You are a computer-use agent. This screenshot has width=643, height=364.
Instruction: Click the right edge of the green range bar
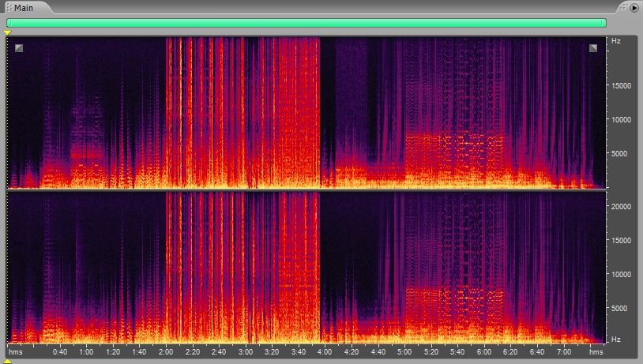pyautogui.click(x=604, y=23)
